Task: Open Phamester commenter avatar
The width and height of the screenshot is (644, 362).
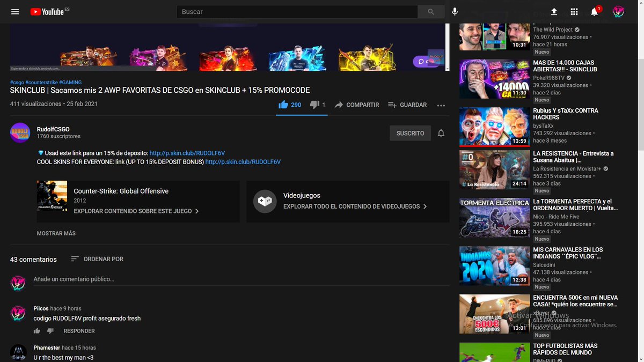Action: click(18, 352)
